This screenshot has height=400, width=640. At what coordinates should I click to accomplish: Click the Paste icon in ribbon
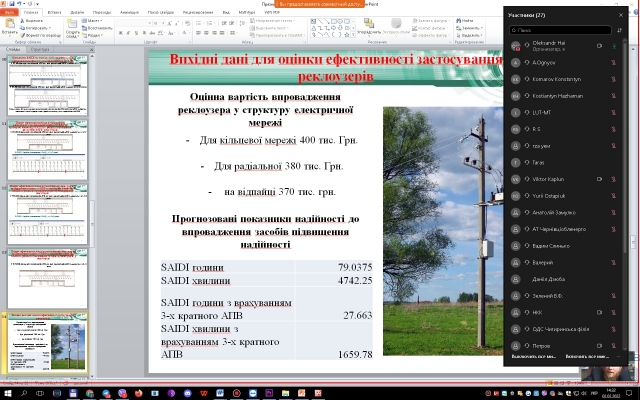[x=10, y=26]
